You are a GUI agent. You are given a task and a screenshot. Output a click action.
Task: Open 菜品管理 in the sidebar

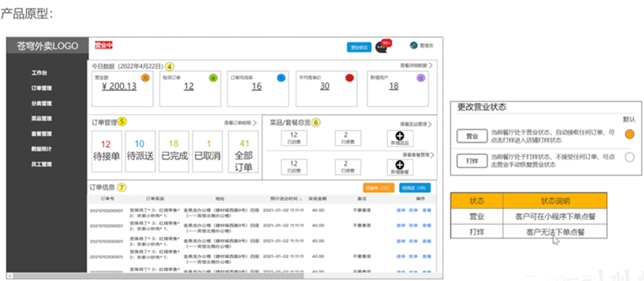click(41, 118)
